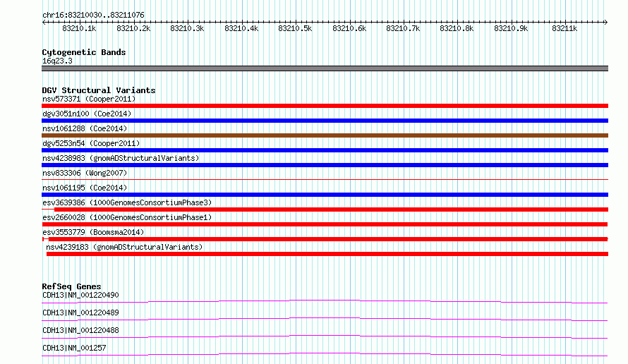Click the label dgv5253n54 (Cooper2011)

[x=91, y=143]
